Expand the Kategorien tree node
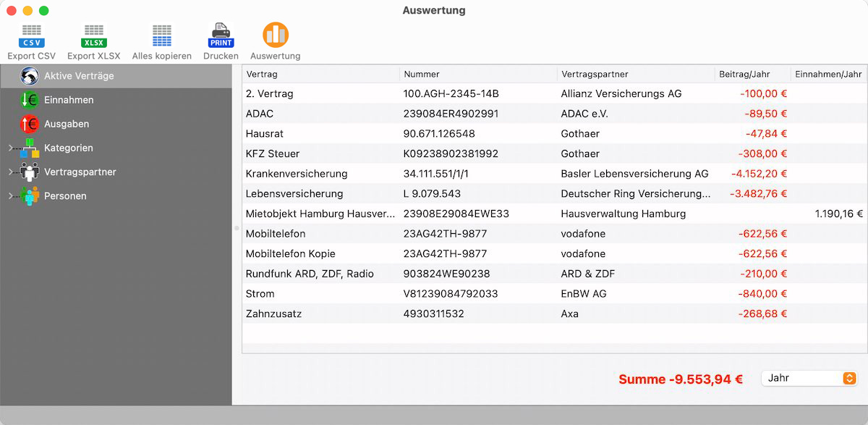The image size is (868, 425). pos(10,148)
